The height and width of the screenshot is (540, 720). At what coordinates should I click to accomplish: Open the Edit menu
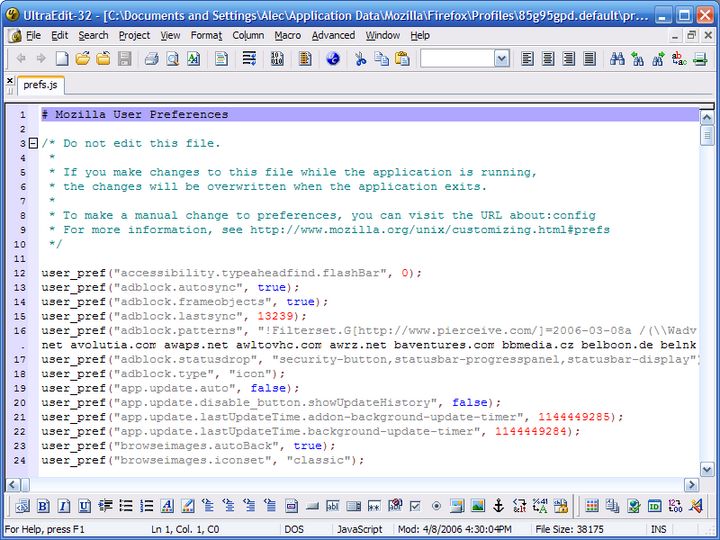(x=59, y=35)
